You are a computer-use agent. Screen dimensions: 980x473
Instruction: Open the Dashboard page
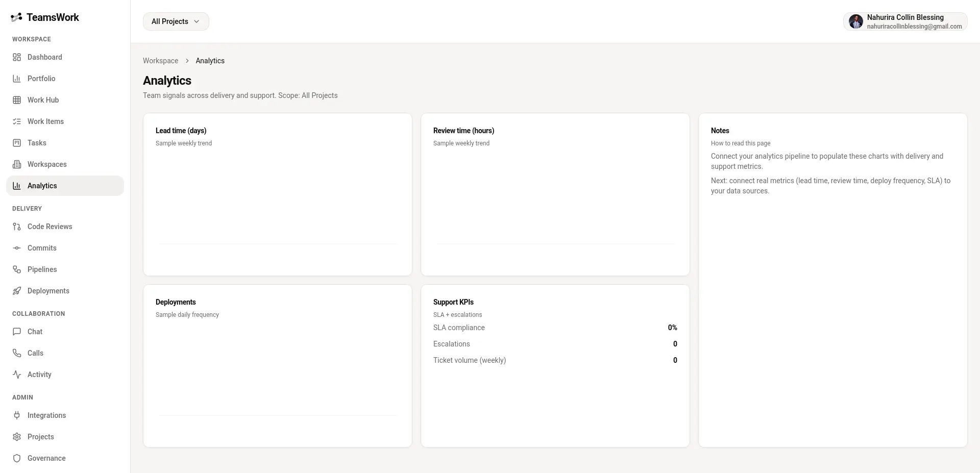click(65, 57)
